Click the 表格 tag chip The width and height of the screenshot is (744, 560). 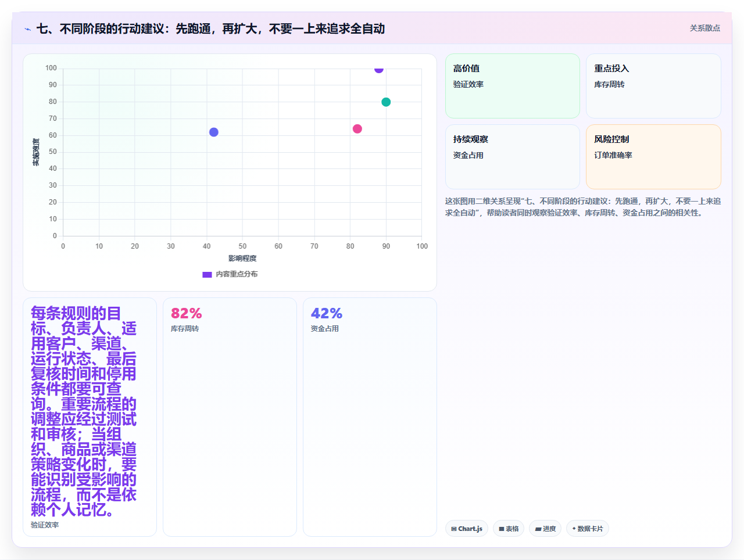tap(509, 529)
